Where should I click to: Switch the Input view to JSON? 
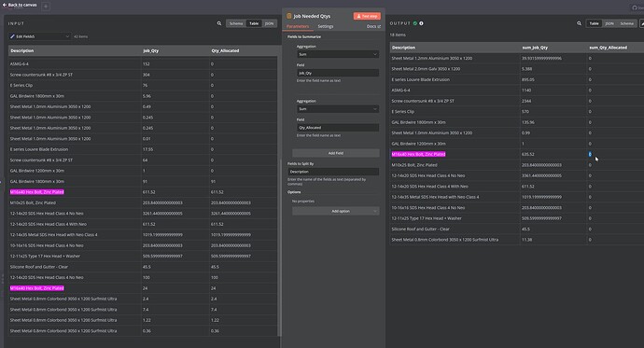[270, 23]
